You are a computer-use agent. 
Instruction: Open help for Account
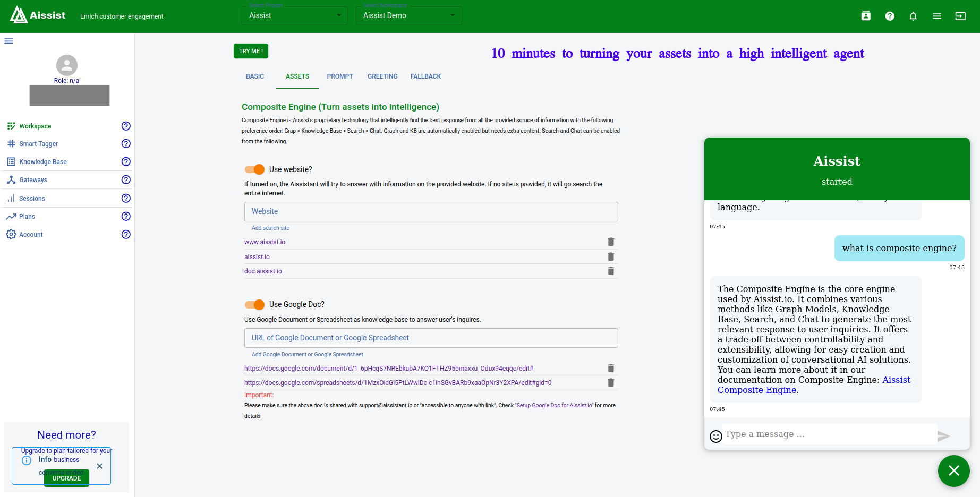pyautogui.click(x=126, y=234)
